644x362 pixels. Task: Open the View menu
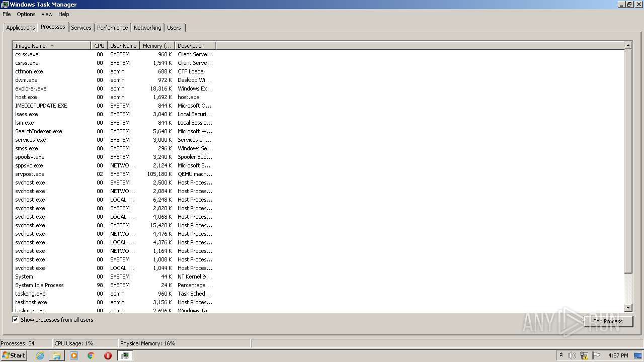coord(47,14)
